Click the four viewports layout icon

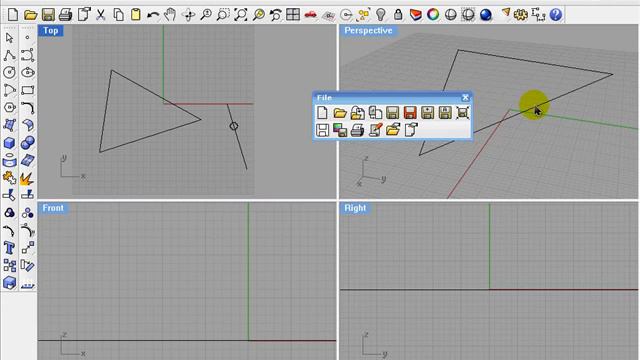click(x=293, y=15)
